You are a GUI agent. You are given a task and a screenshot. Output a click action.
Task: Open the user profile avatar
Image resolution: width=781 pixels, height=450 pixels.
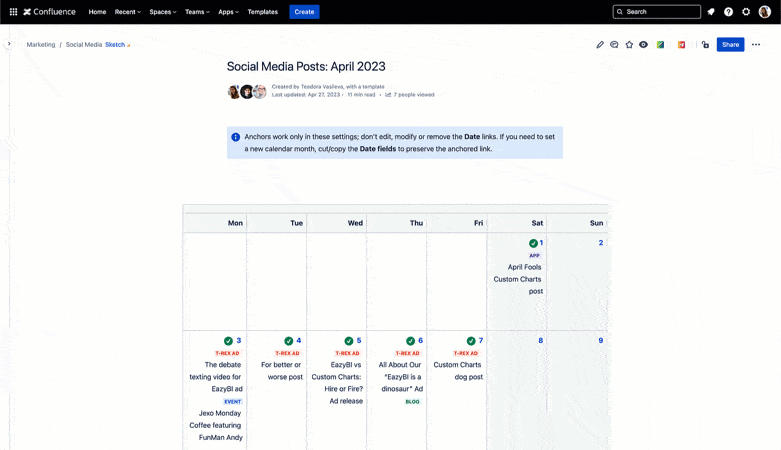[765, 11]
